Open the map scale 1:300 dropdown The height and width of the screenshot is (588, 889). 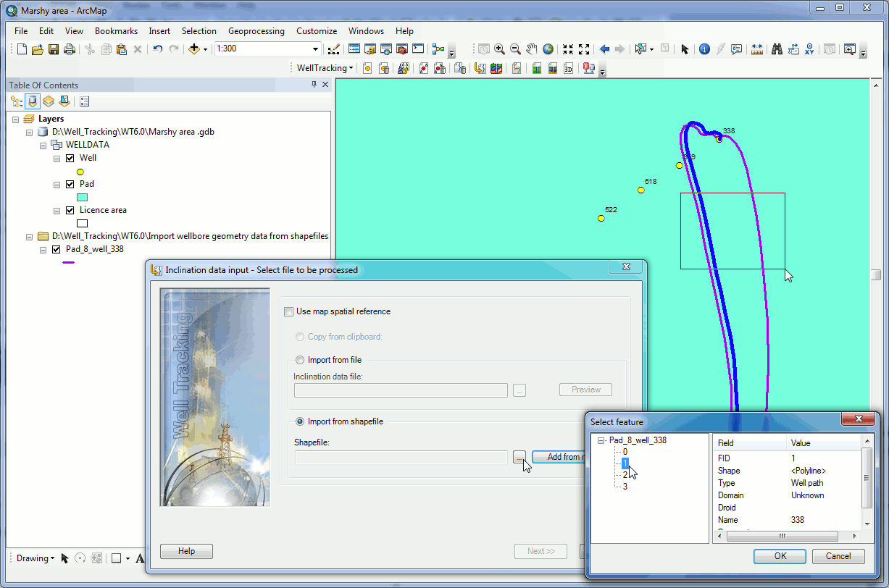315,49
